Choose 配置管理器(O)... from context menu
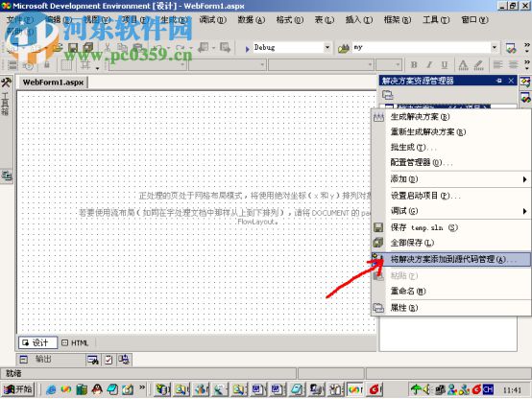 451,162
